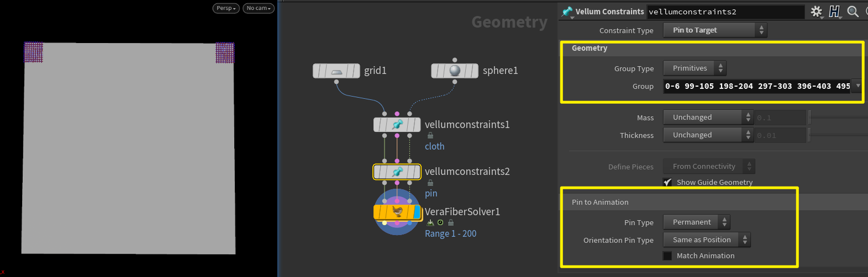
Task: Click the Group primitives input field
Action: pos(758,86)
